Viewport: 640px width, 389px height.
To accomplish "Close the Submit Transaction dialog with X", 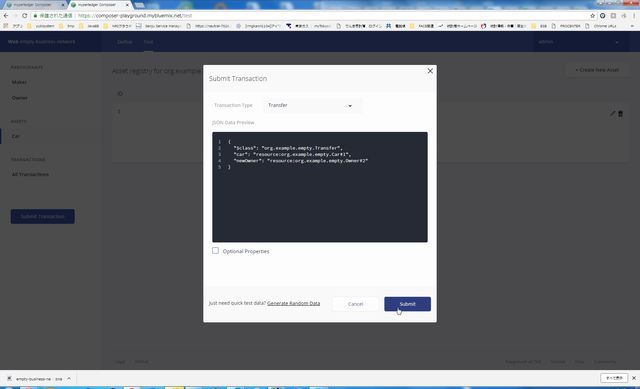I will 430,71.
